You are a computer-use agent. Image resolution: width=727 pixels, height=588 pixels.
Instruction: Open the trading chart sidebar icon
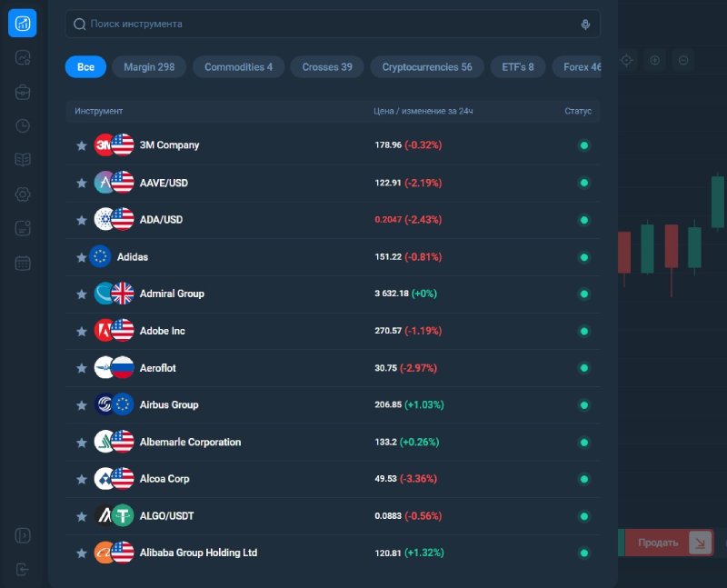[x=22, y=24]
